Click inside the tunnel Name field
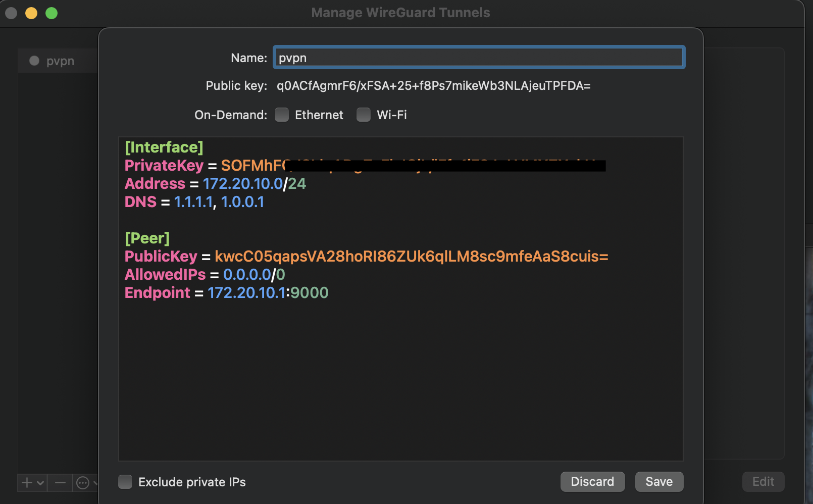 point(479,57)
